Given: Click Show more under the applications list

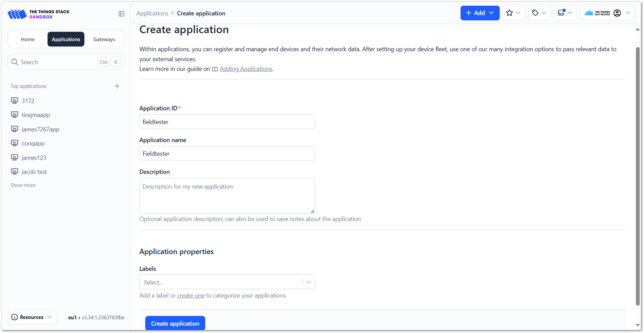Looking at the screenshot, I should tap(23, 185).
